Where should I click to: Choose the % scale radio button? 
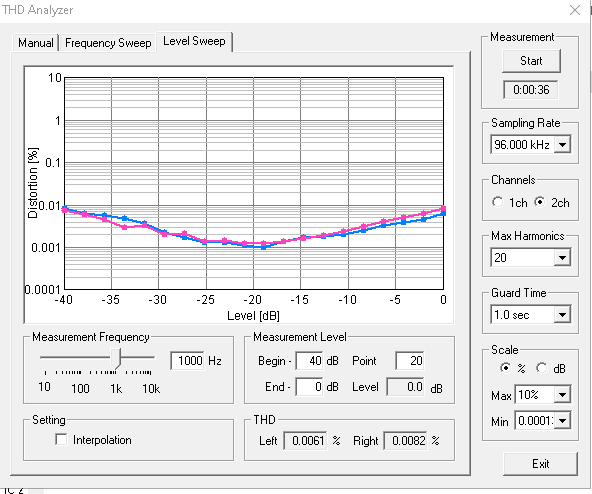tap(505, 367)
